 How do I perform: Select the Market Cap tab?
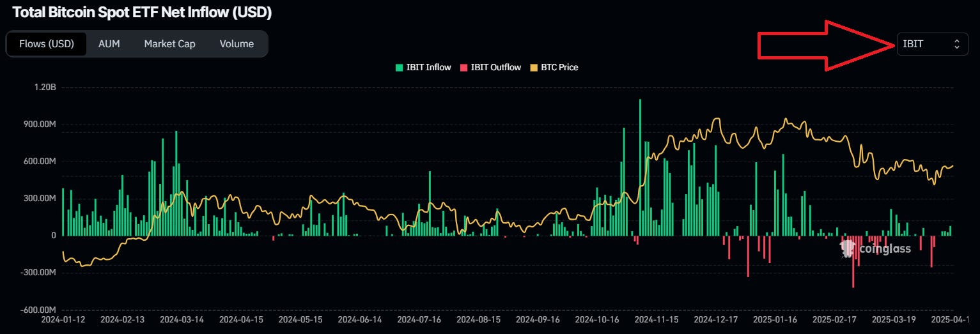(169, 44)
